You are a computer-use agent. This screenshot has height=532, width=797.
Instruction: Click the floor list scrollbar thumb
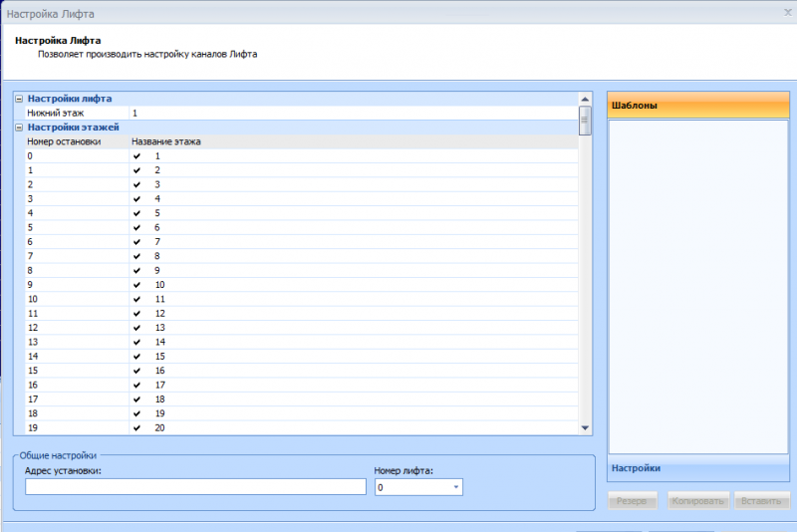(x=585, y=121)
